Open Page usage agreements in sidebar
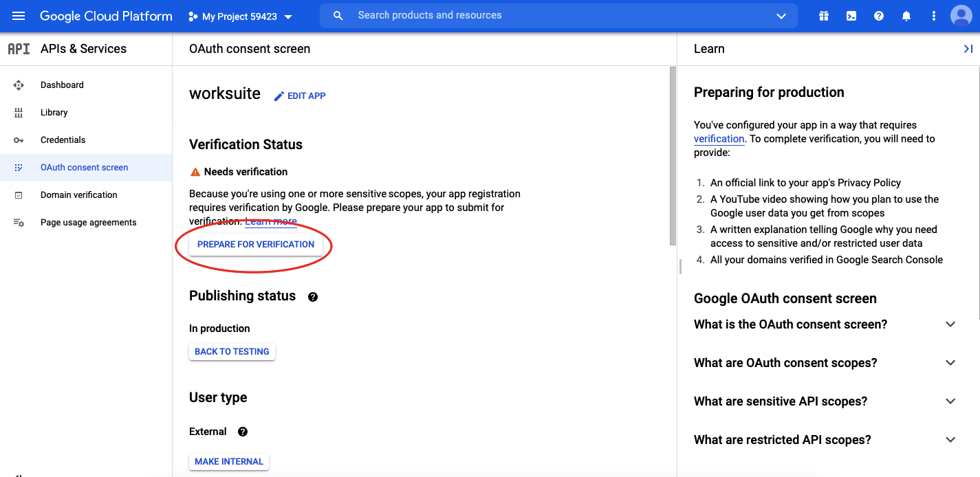This screenshot has height=477, width=980. click(x=89, y=223)
